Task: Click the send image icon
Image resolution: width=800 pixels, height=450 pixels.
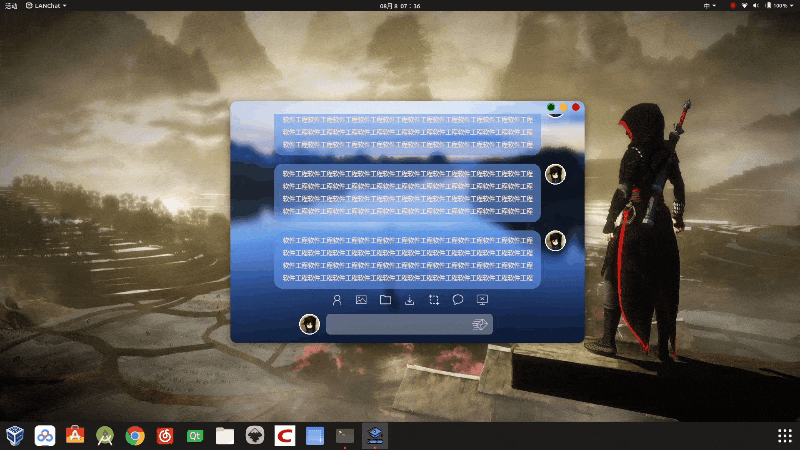Action: click(x=361, y=300)
